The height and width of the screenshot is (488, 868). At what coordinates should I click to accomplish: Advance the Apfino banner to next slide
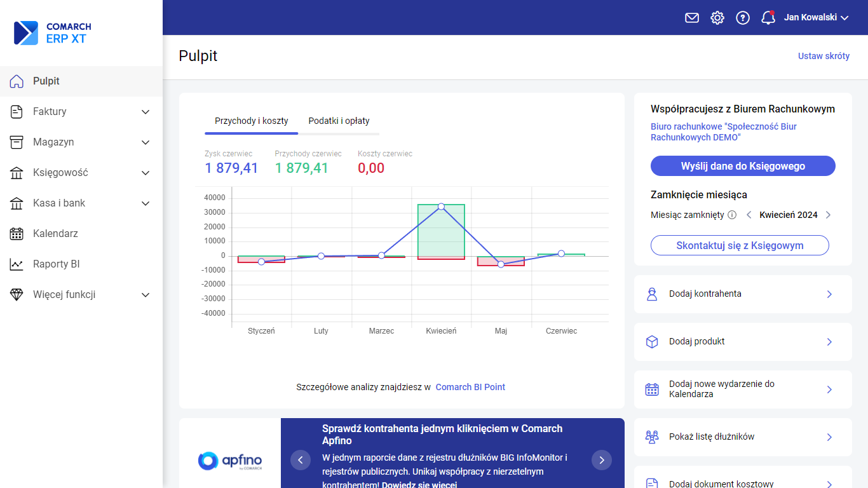(601, 460)
